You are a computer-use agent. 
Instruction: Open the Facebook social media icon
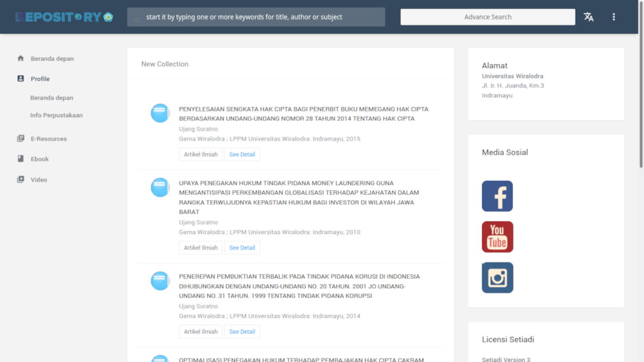point(497,196)
